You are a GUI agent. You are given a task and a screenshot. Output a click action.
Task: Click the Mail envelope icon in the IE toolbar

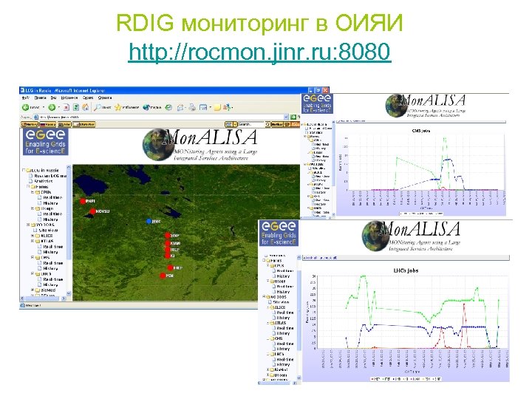point(180,107)
